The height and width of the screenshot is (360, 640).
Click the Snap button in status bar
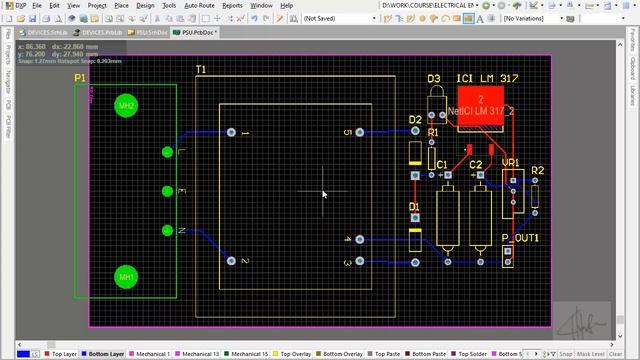(x=565, y=354)
